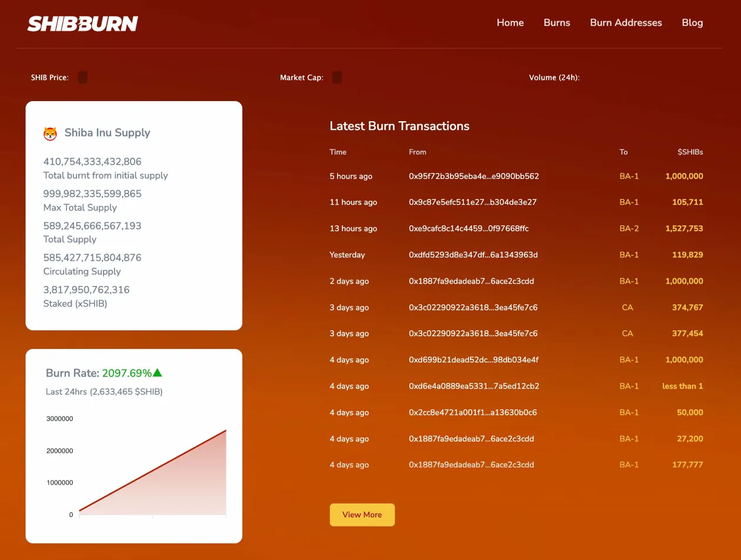Click the 'less than 1' burn amount
The height and width of the screenshot is (560, 741).
[x=682, y=386]
